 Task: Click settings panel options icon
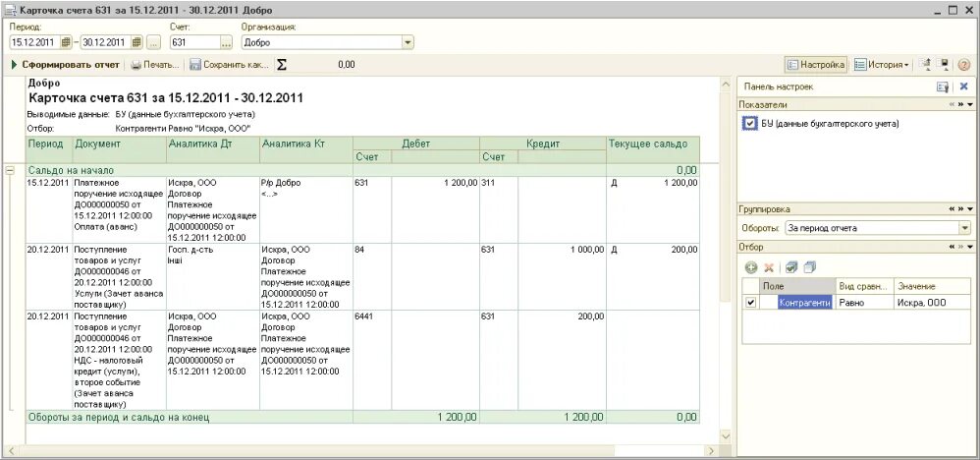[943, 87]
